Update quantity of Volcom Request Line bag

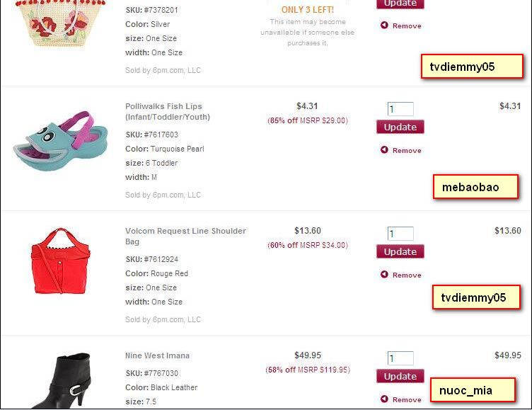pyautogui.click(x=400, y=251)
